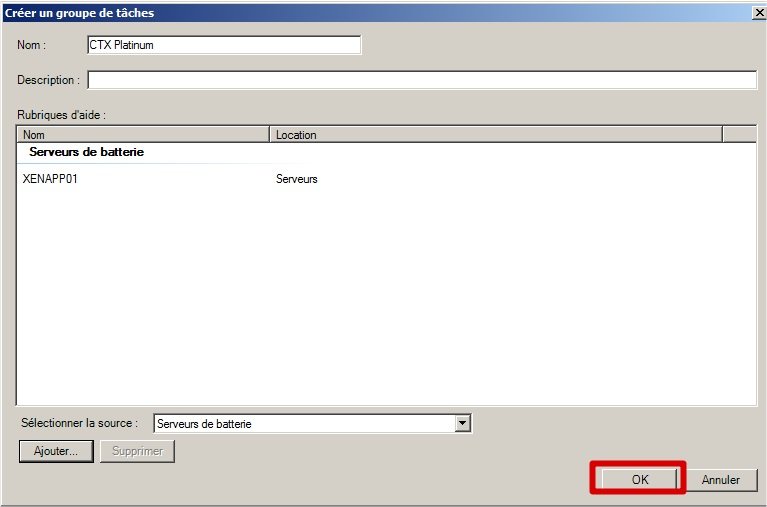Click the OK button to confirm

pos(639,479)
